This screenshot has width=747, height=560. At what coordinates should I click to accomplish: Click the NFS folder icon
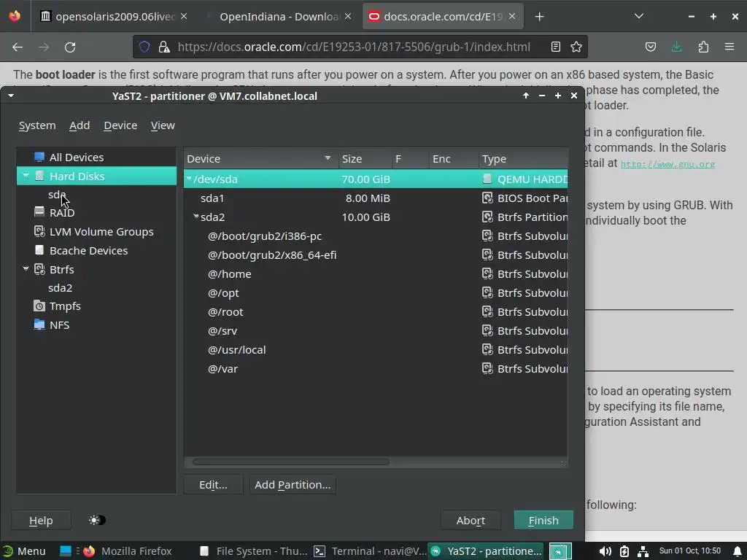pos(39,324)
